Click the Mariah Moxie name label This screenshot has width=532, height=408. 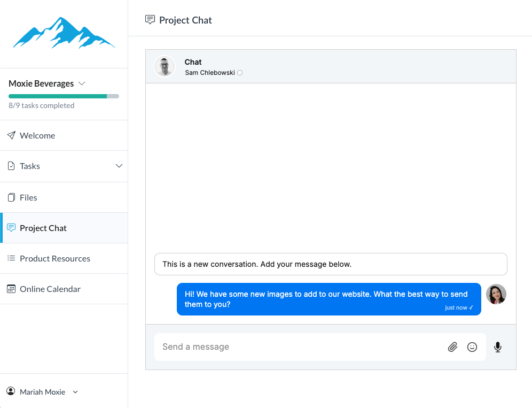pos(42,392)
